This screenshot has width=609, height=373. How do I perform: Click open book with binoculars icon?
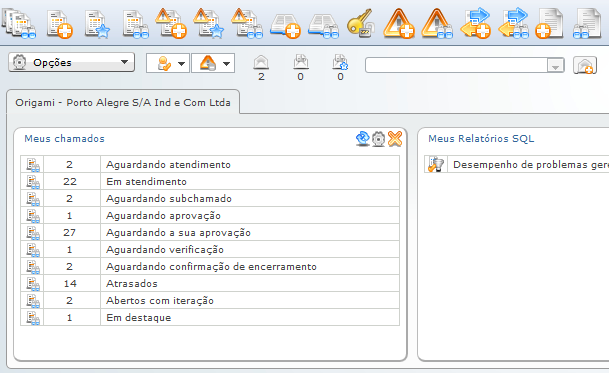pos(323,26)
